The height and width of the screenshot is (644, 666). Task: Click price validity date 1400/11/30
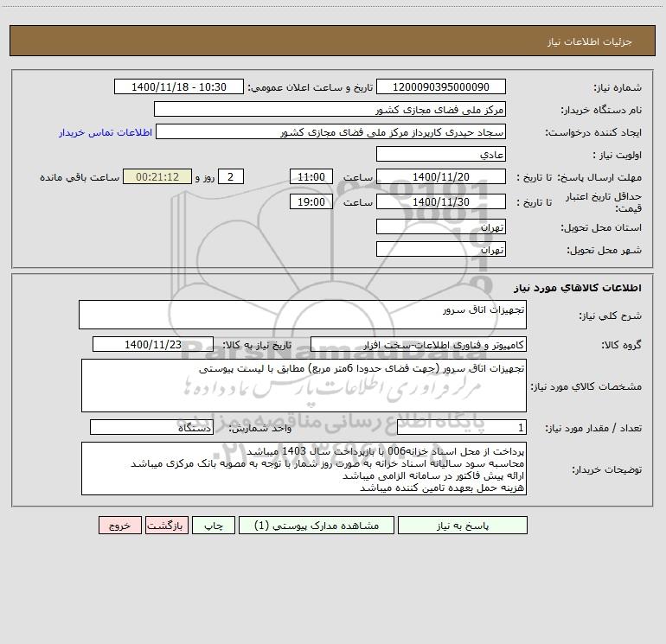point(441,201)
